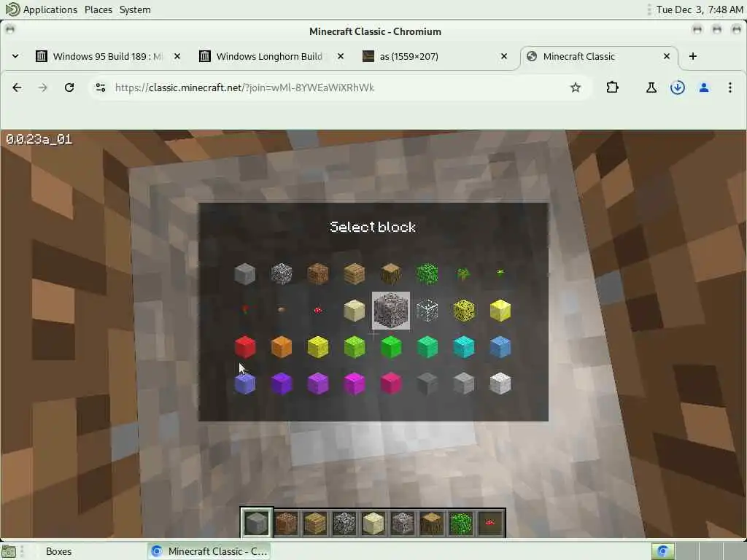Select the wooden planks block in the picker
Image resolution: width=747 pixels, height=560 pixels.
355,274
